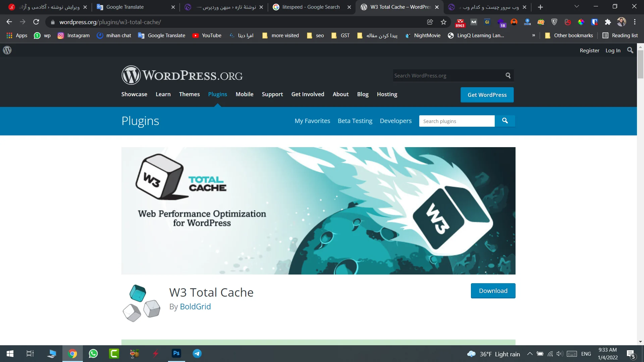Click the Gmail extension icon showing 8963
The width and height of the screenshot is (644, 362).
[x=460, y=23]
